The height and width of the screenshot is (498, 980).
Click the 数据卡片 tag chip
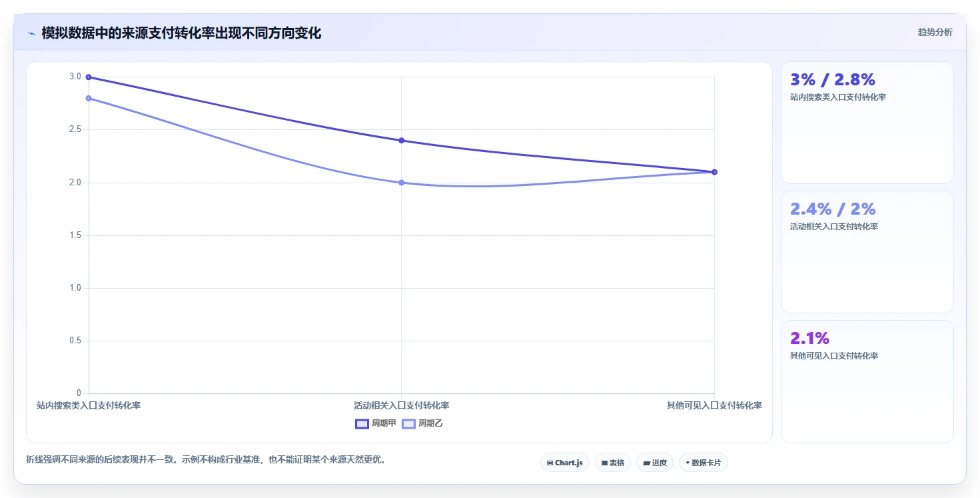click(703, 463)
